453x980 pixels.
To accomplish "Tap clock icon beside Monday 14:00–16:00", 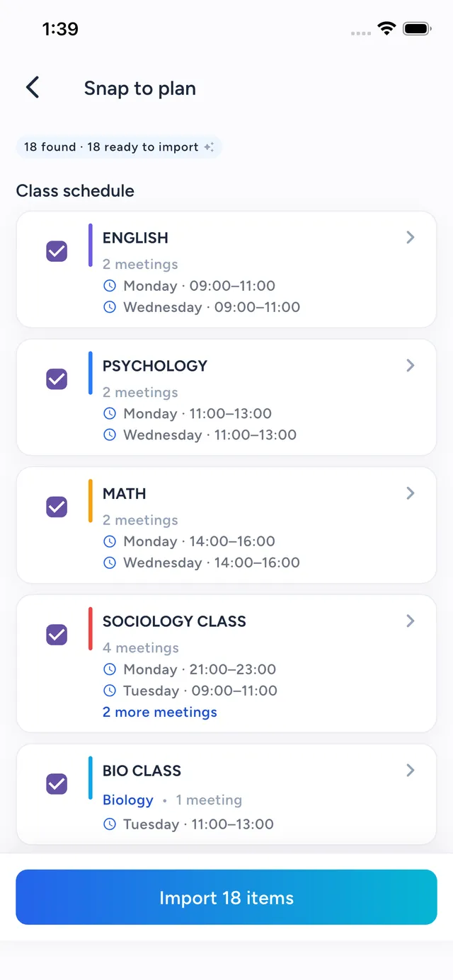I will tap(110, 541).
